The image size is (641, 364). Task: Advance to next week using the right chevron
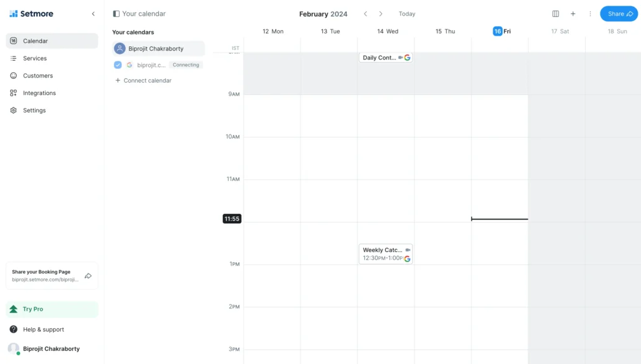[381, 13]
